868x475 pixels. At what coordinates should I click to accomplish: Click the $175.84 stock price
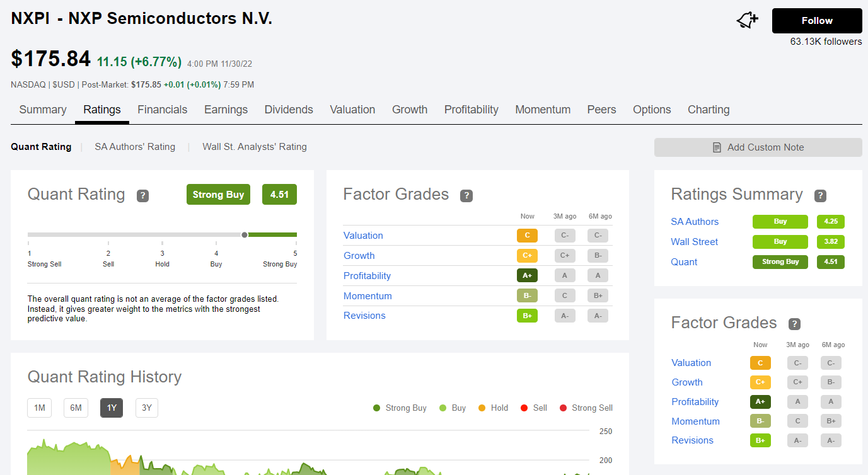pos(51,59)
